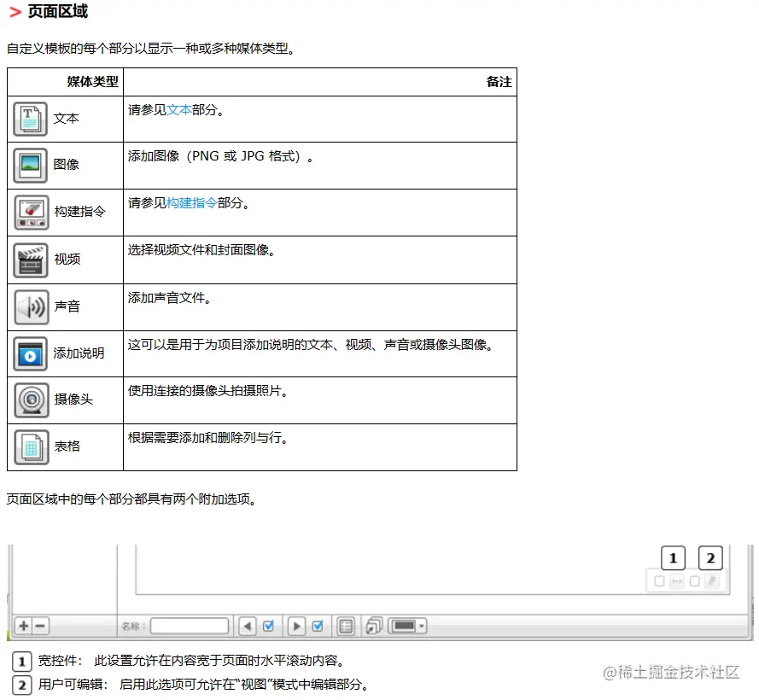The image size is (759, 700).
Task: Select the 摄像头 camera lens icon
Action: (x=31, y=400)
